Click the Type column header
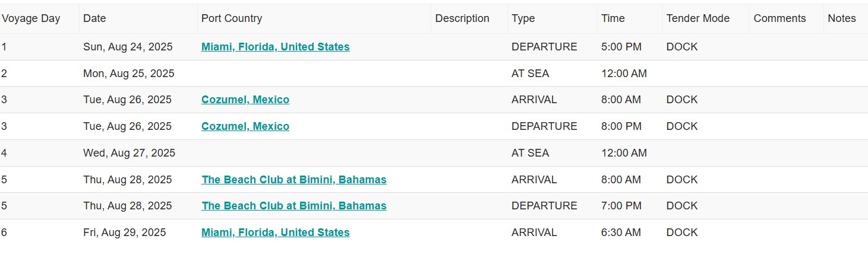The height and width of the screenshot is (258, 868). pyautogui.click(x=523, y=18)
